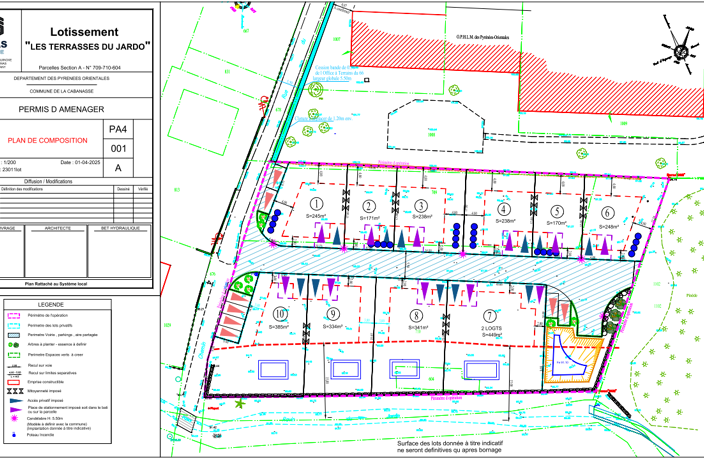Click the 'PA4' cell in title block

click(x=118, y=129)
